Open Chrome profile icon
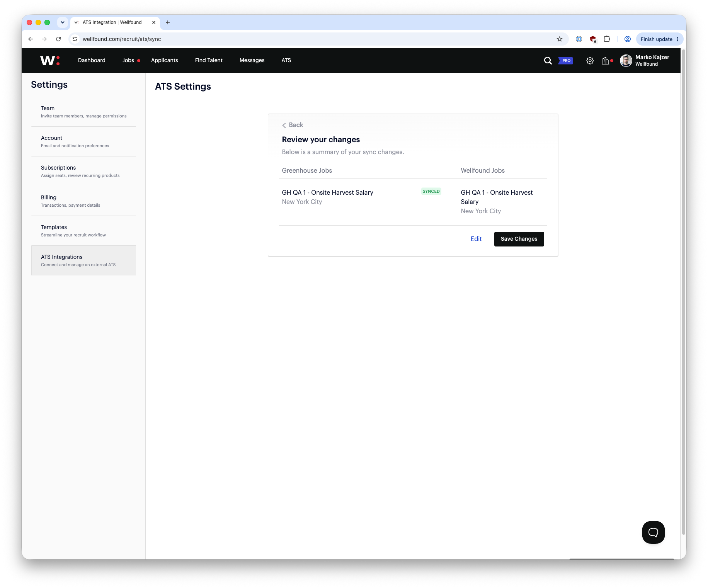Viewport: 708px width, 588px height. [x=628, y=39]
